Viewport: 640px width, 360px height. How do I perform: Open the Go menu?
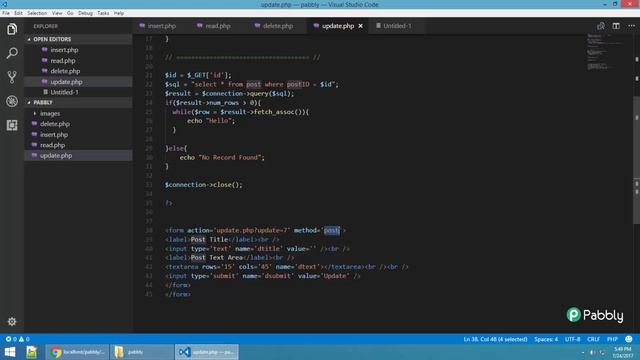click(x=70, y=13)
